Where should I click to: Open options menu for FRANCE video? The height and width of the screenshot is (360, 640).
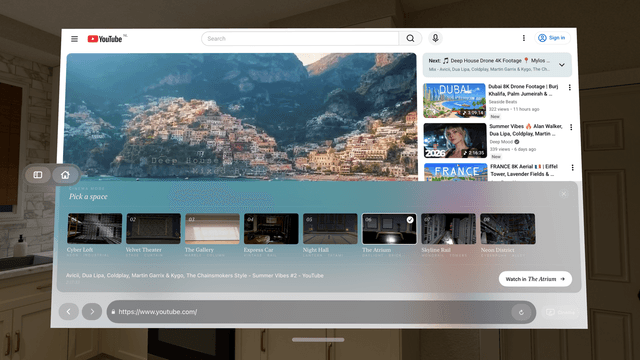(573, 168)
